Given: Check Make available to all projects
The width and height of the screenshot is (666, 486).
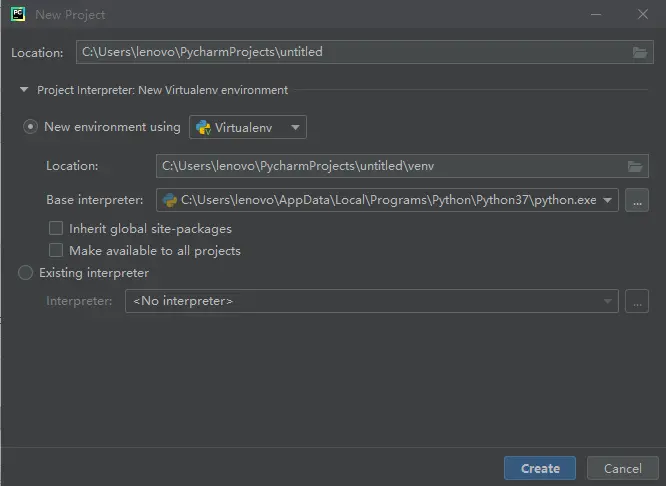Looking at the screenshot, I should [x=56, y=251].
